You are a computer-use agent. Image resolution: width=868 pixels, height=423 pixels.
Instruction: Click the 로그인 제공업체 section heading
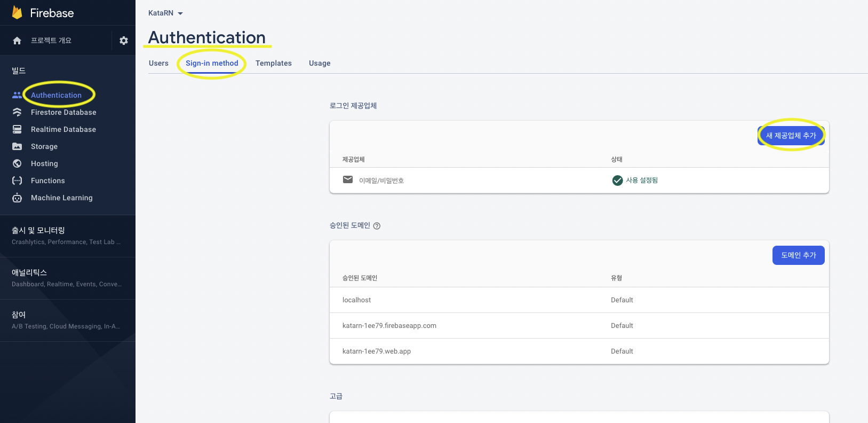pos(353,106)
